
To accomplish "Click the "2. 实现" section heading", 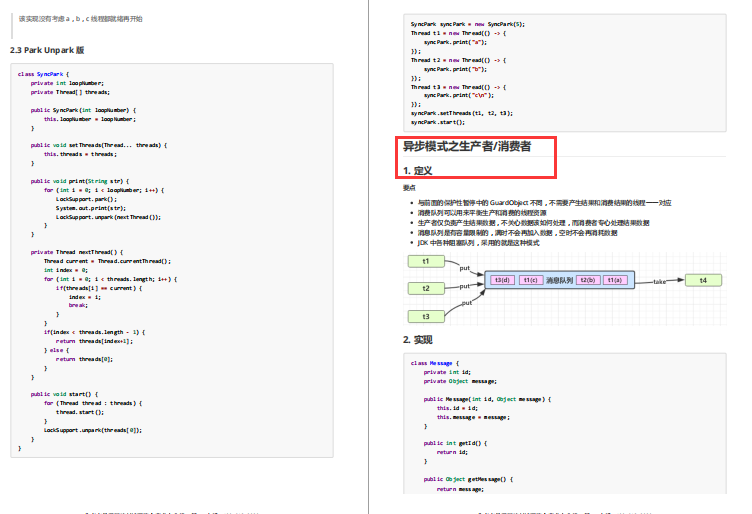I will (x=417, y=340).
